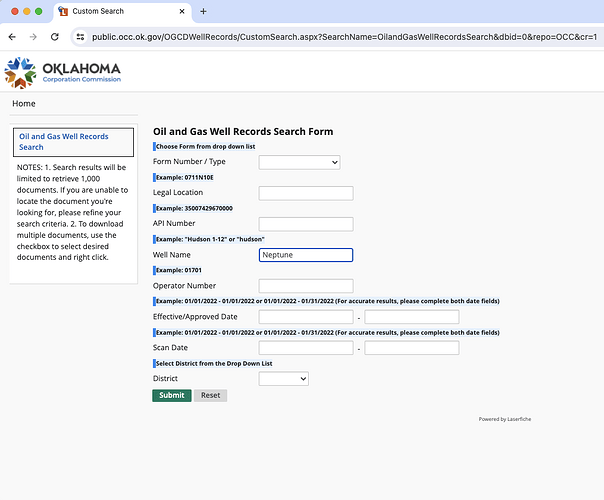Image resolution: width=604 pixels, height=500 pixels.
Task: Click the forward navigation arrow
Action: pyautogui.click(x=34, y=36)
